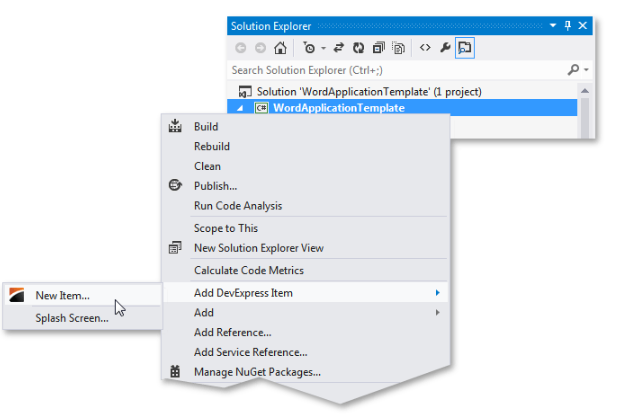Click the Back navigation icon in Solution Explorer

(x=240, y=48)
